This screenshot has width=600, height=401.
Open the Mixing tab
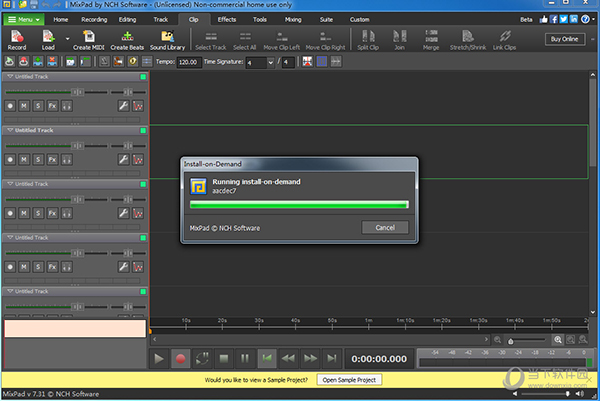coord(293,20)
